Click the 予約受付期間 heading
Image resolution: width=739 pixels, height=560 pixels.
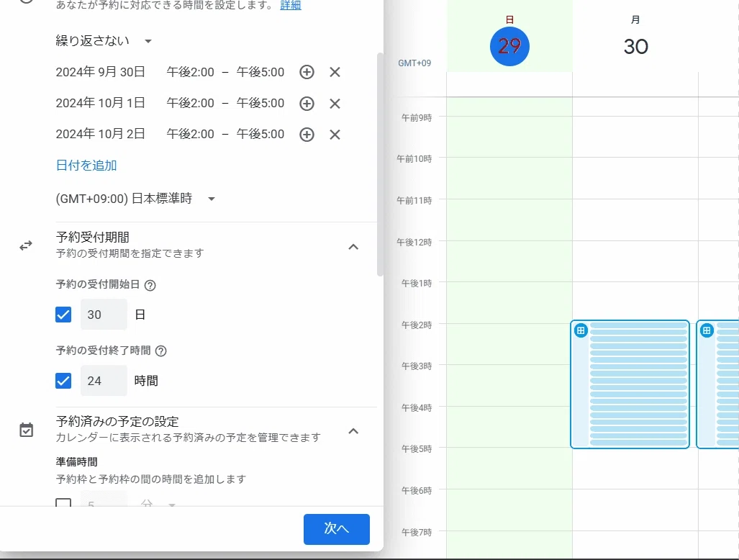(x=92, y=237)
